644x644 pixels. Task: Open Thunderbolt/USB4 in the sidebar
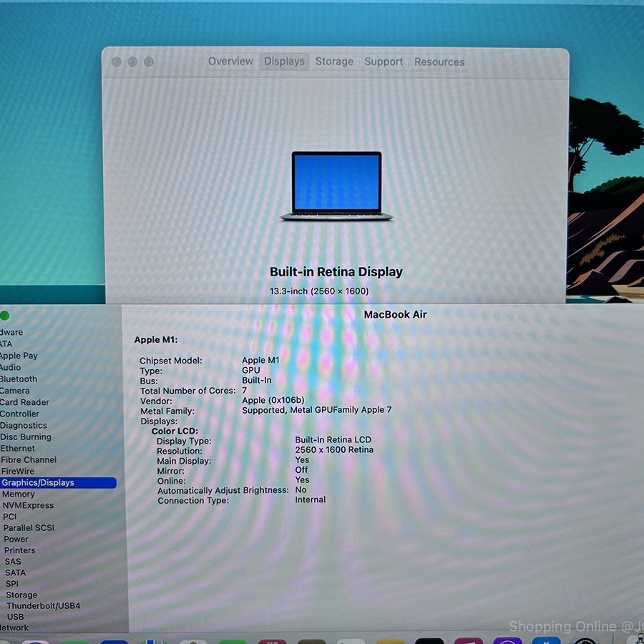[x=43, y=605]
